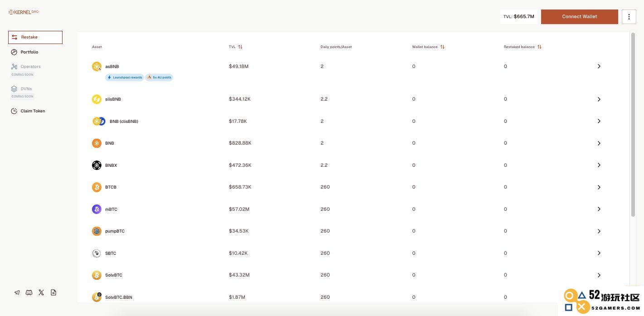This screenshot has width=644, height=316.
Task: Click the $49.18M TVL value
Action: point(239,66)
